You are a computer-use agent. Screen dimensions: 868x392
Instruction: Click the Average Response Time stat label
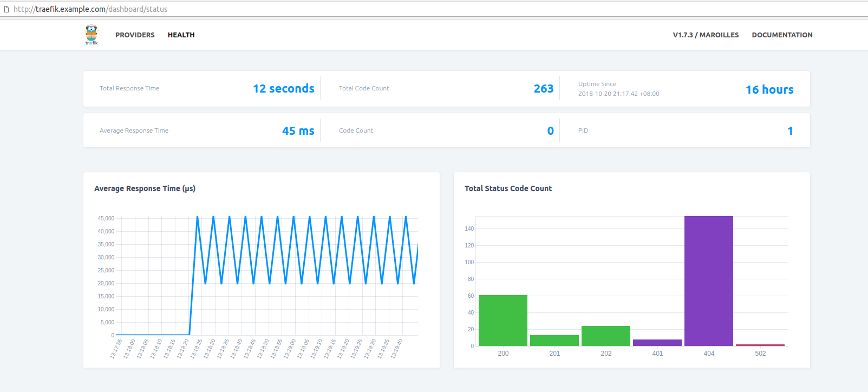(x=134, y=130)
